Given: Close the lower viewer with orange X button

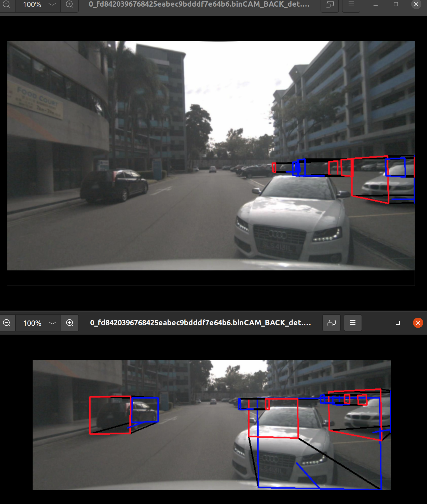Looking at the screenshot, I should [x=418, y=323].
